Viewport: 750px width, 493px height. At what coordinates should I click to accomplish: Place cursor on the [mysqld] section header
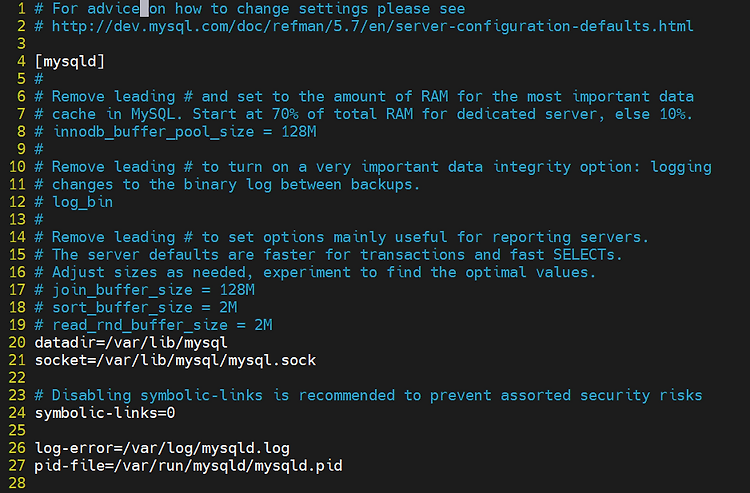(70, 61)
